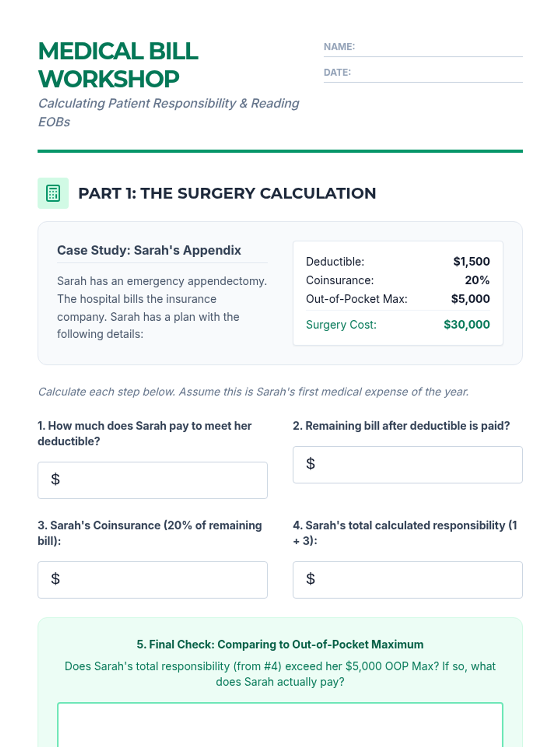Click the Case Study: Sarah's Appendix heading
The width and height of the screenshot is (560, 747).
tap(149, 250)
